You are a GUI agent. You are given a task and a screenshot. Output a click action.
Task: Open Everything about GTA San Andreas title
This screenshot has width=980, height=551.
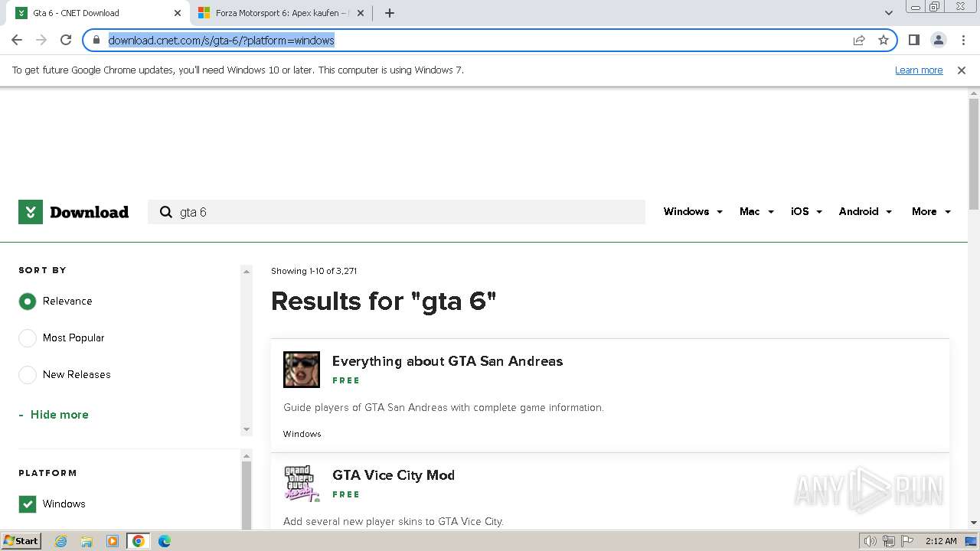tap(447, 361)
